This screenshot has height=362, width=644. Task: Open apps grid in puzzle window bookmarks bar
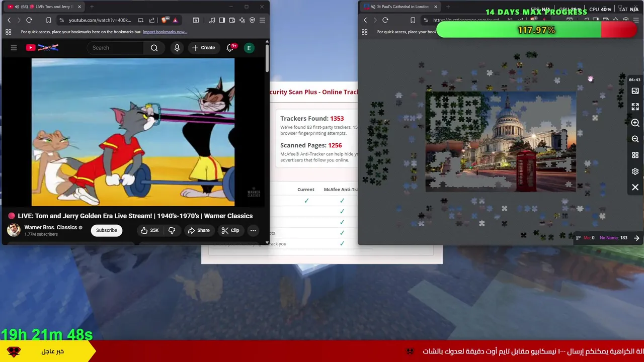coord(364,32)
